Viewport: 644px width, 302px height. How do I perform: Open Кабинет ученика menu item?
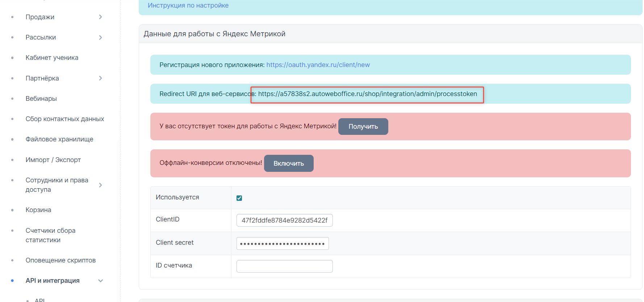click(52, 58)
